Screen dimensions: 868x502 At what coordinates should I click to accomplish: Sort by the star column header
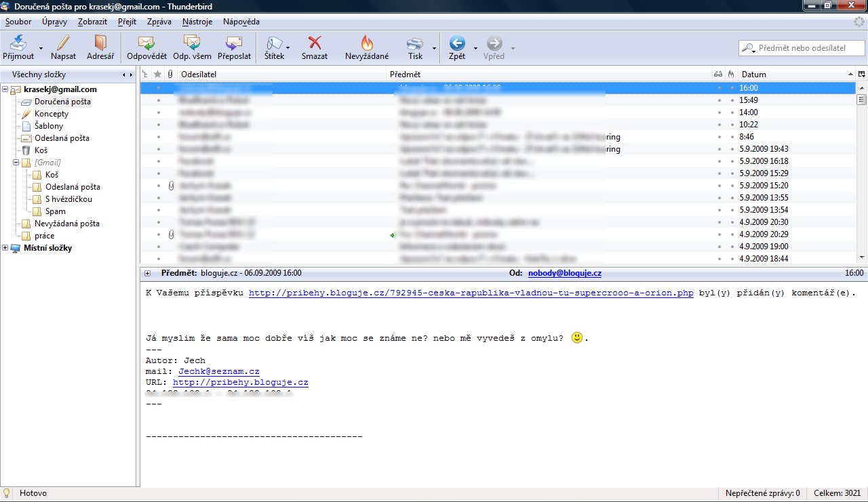(x=158, y=75)
